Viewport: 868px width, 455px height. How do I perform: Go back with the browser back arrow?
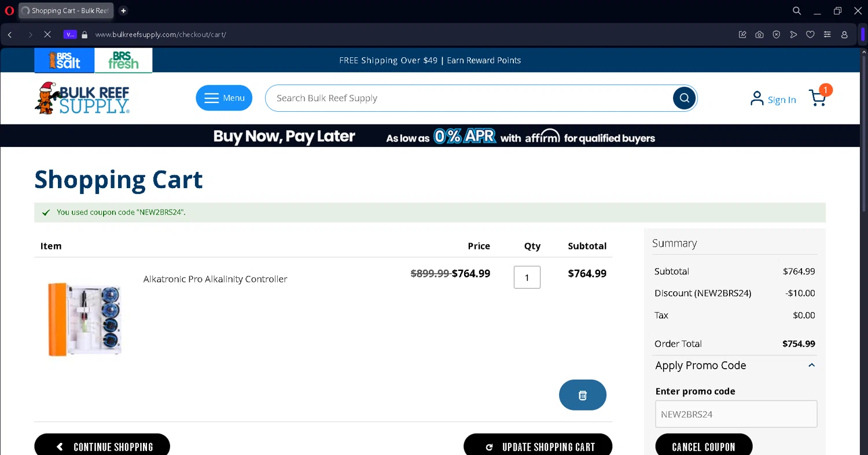(x=10, y=35)
